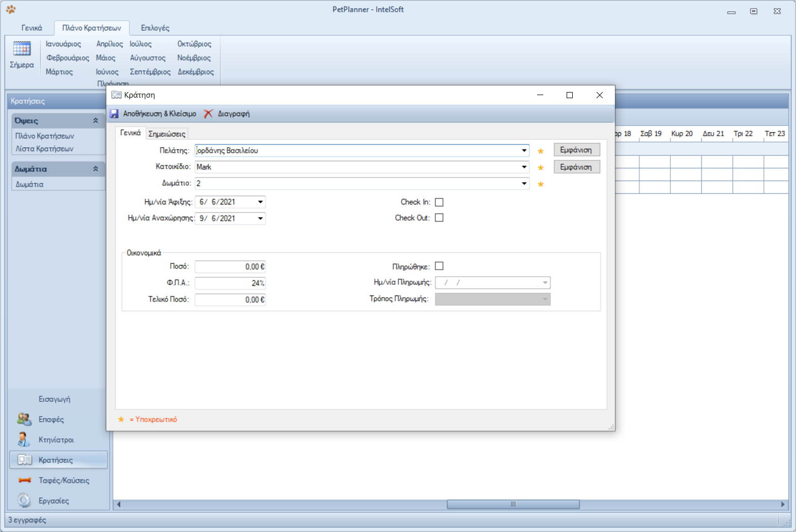Open Ημ/νία Άφιξης date picker
Image resolution: width=796 pixels, height=532 pixels.
tap(260, 202)
